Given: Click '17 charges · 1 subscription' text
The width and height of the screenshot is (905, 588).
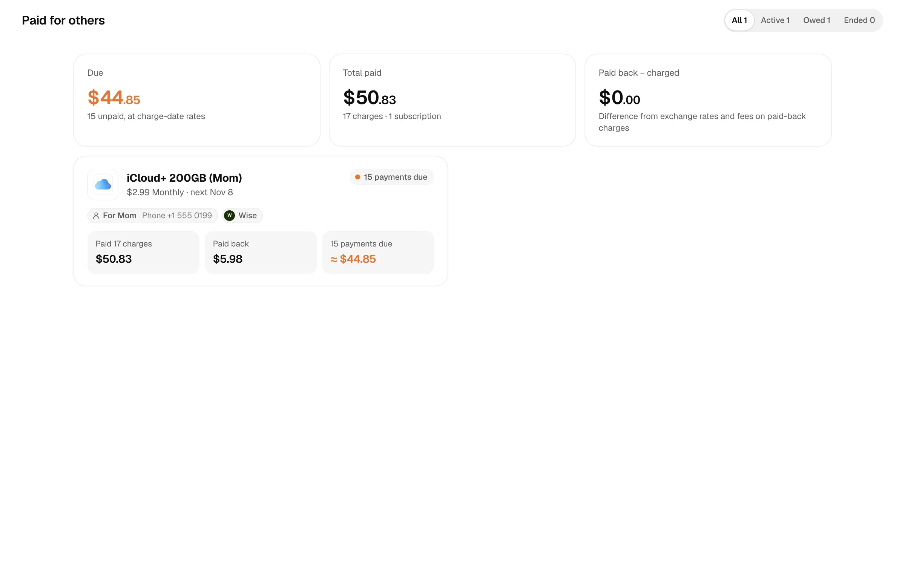Looking at the screenshot, I should (x=392, y=116).
